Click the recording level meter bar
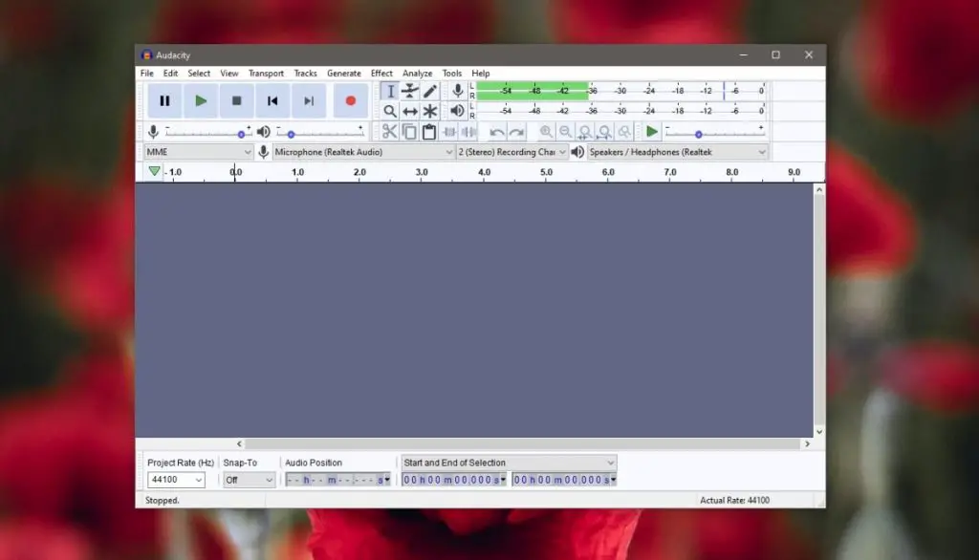Viewport: 979px width, 560px height. coord(621,91)
